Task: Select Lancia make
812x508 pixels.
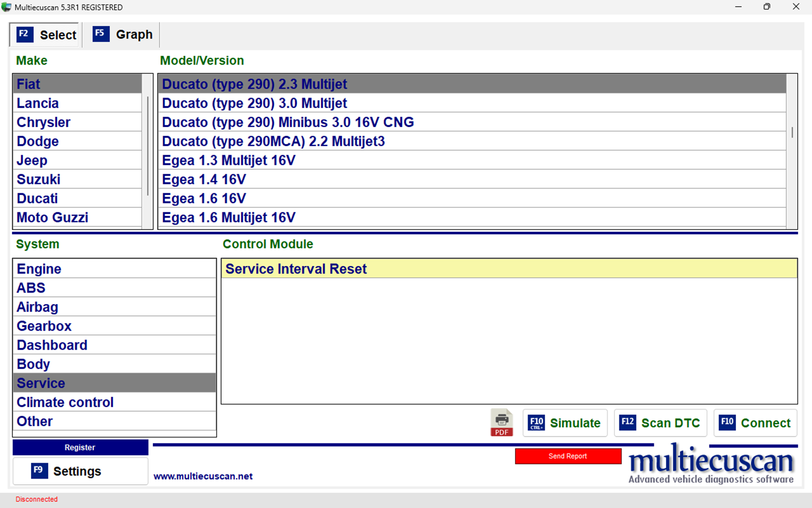Action: click(x=77, y=103)
